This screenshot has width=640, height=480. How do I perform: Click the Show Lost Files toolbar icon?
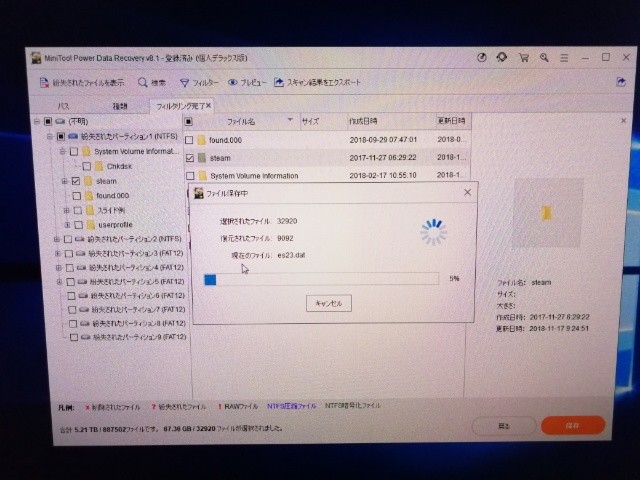pos(44,82)
